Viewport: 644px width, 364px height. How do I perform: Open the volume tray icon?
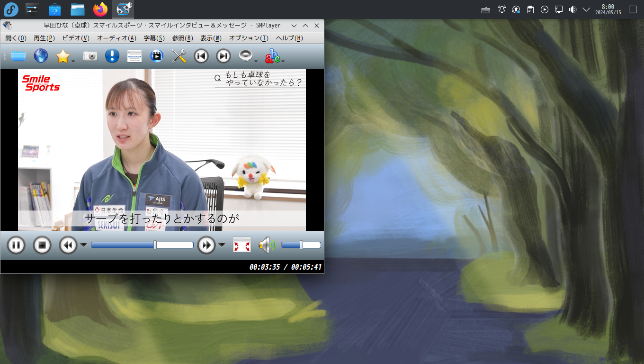pos(572,9)
